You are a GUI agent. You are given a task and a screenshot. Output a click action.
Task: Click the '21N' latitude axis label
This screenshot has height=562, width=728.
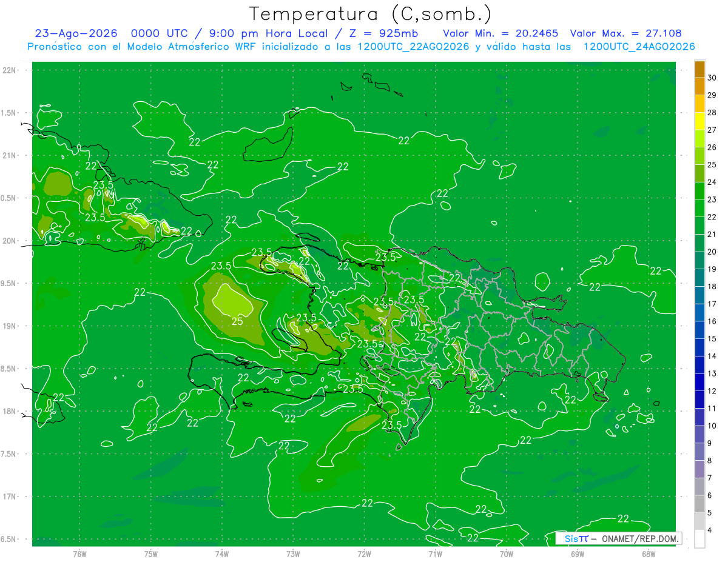(x=9, y=155)
